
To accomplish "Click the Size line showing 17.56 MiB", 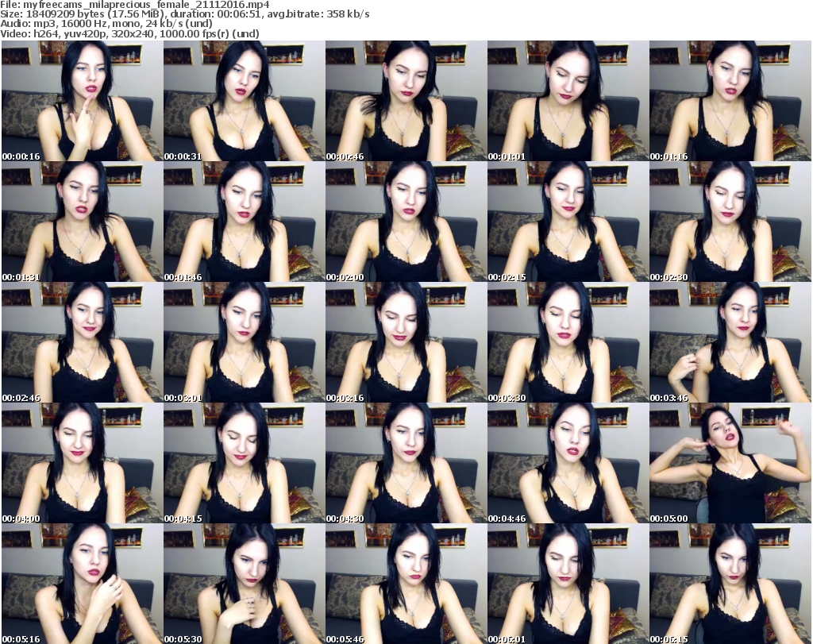I will (184, 14).
